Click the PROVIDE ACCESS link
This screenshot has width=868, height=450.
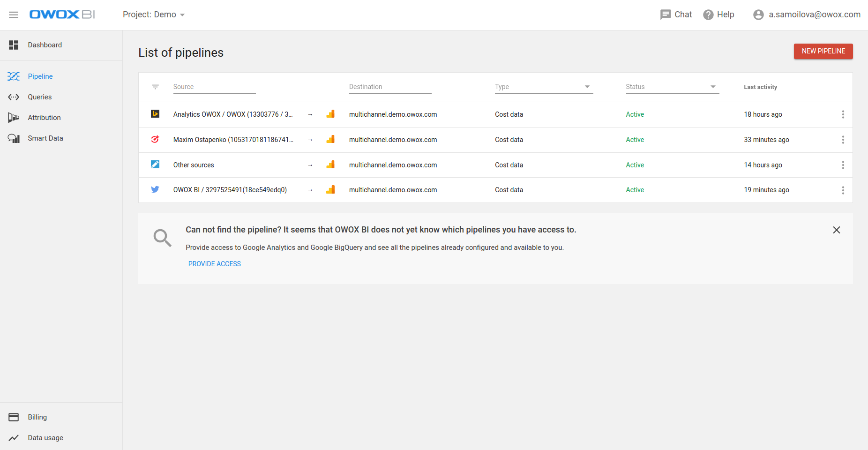coord(215,264)
